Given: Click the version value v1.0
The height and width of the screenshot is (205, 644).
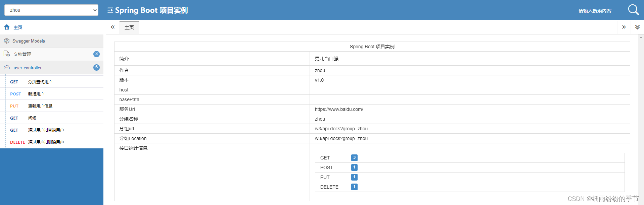Looking at the screenshot, I should point(319,80).
